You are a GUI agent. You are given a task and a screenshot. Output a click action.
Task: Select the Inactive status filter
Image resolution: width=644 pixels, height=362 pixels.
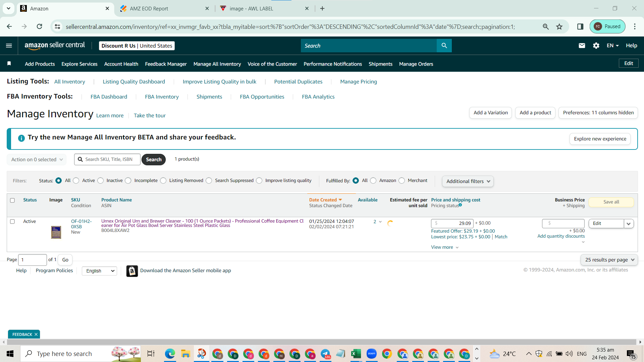[x=101, y=181]
